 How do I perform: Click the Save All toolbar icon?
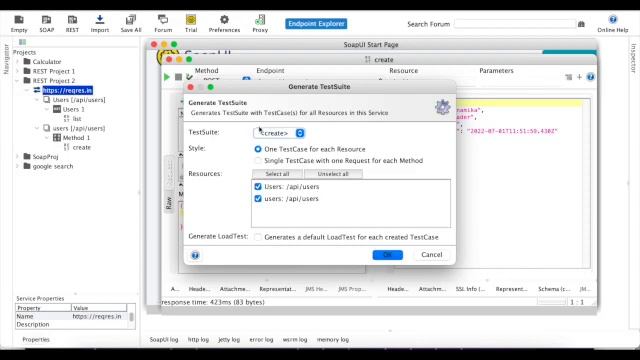131,24
